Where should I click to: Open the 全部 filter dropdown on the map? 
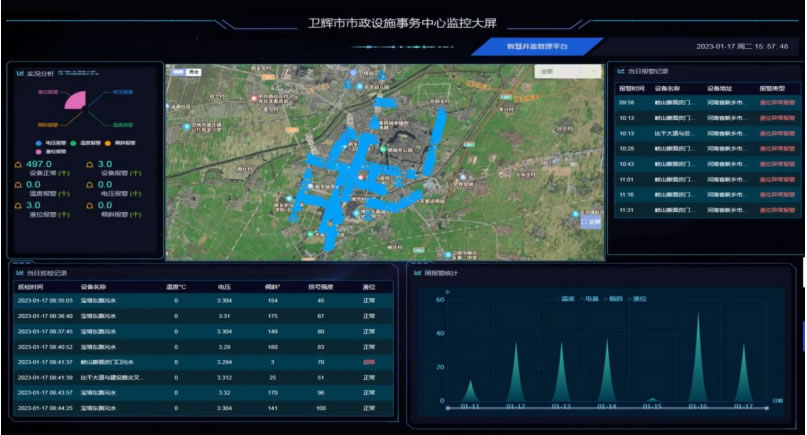[x=568, y=72]
